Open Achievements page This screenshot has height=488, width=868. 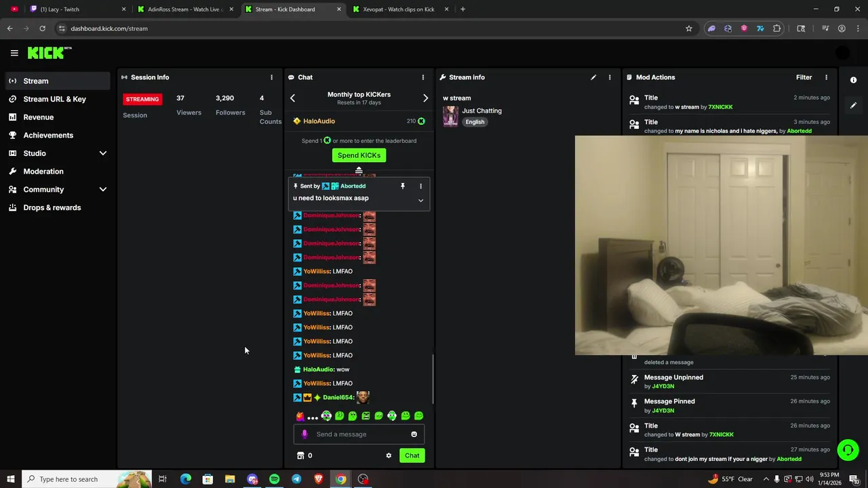point(57,135)
